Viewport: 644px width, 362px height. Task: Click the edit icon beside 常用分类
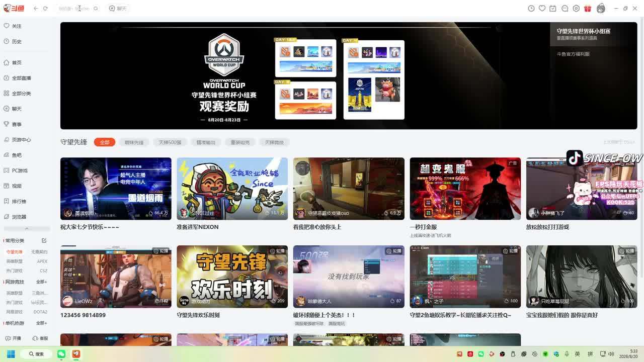(x=44, y=240)
